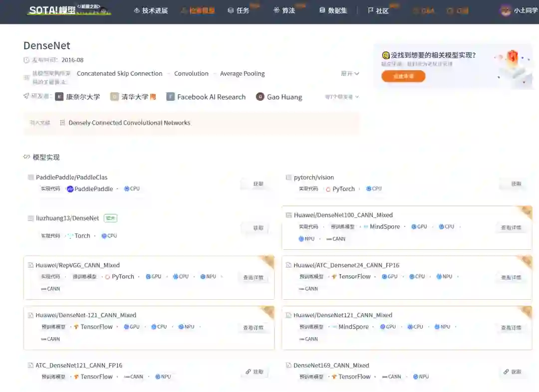Screen dimensions: 539x392
Task: Click GPU icon in DenseNet100_CANN_Mixed card
Action: (x=414, y=227)
